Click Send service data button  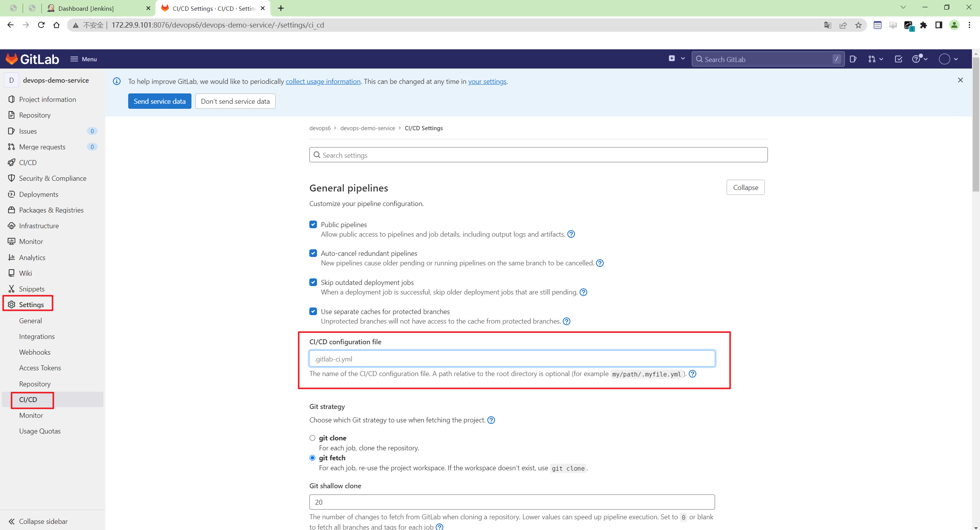click(x=160, y=101)
